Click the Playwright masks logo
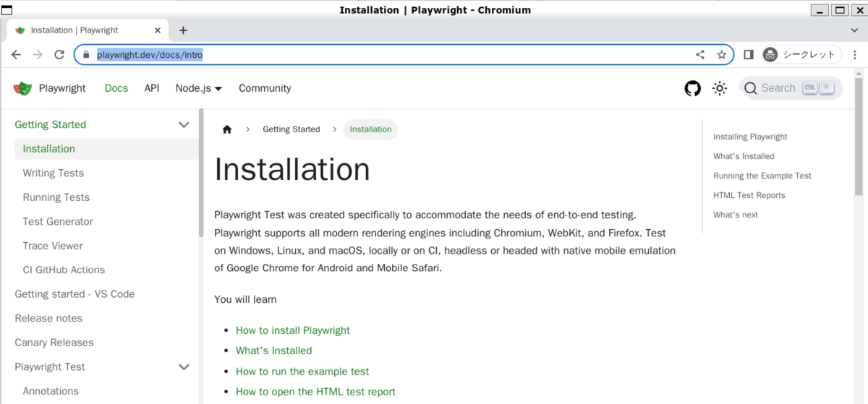 point(23,88)
